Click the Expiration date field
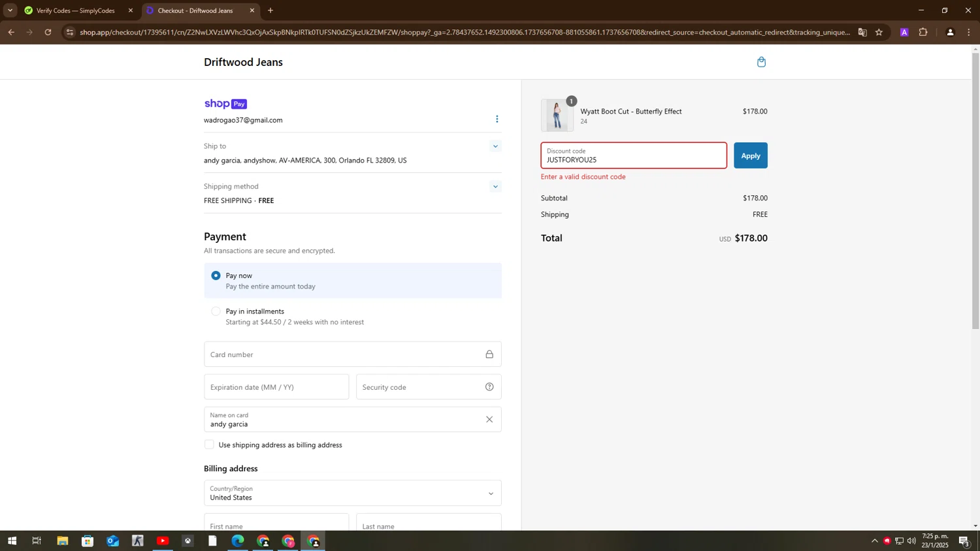 276,387
